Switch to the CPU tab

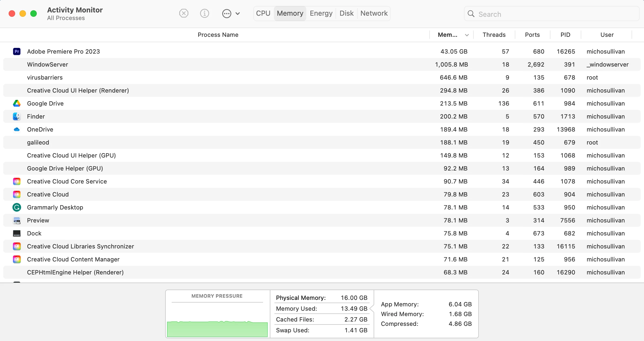263,13
